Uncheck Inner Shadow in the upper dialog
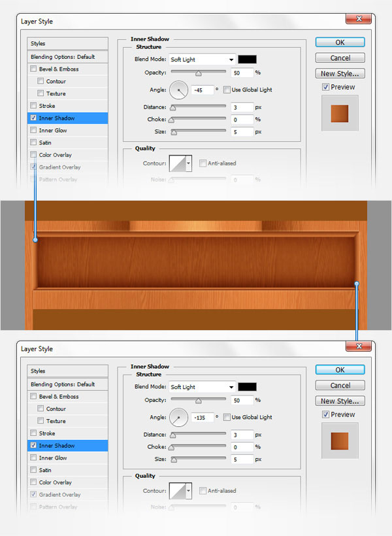Image resolution: width=392 pixels, height=536 pixels. click(33, 118)
